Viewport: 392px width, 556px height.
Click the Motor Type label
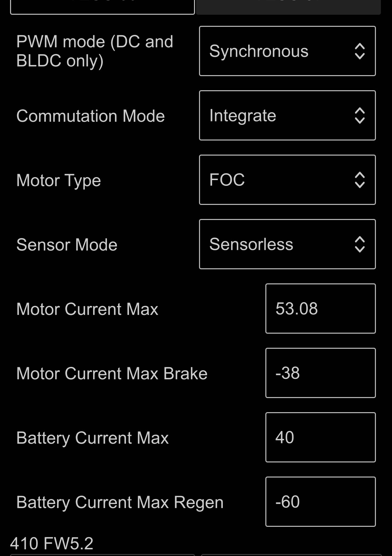pos(59,180)
